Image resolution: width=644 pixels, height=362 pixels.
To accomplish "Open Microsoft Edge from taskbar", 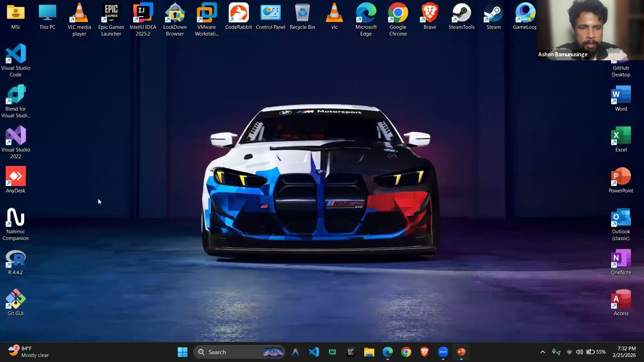I will [x=388, y=352].
